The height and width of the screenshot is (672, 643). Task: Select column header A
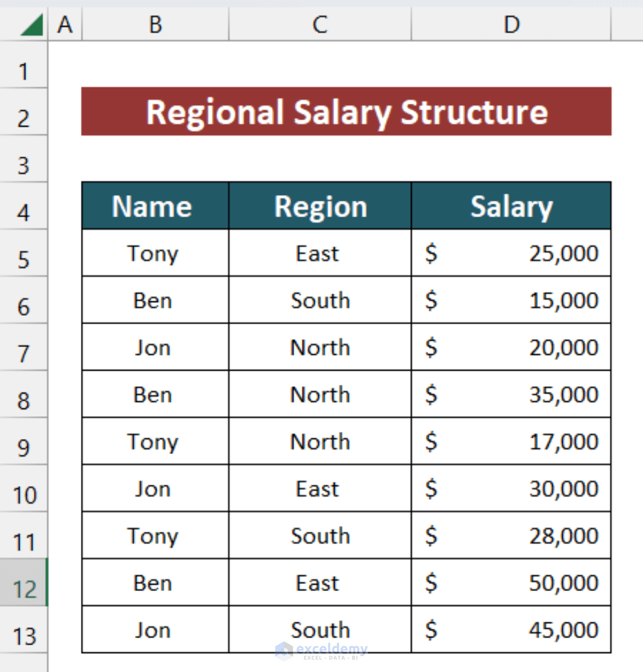pos(64,23)
